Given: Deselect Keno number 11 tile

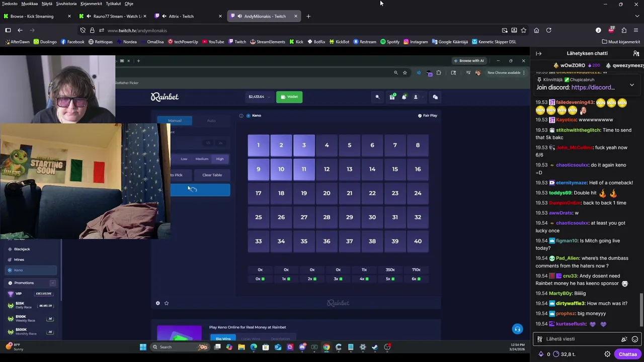Looking at the screenshot, I should 304,169.
